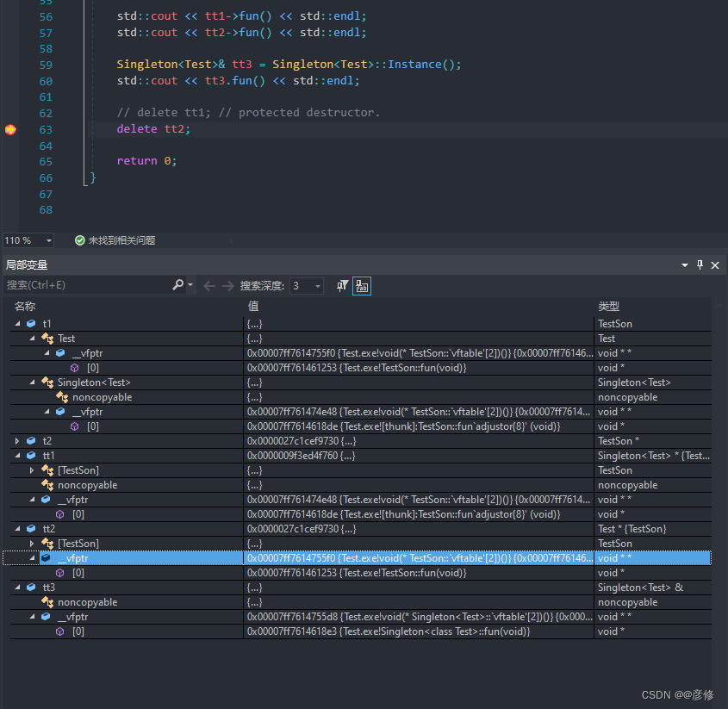The image size is (728, 709).
Task: Click the vertical scrollbar up arrow of Locals grid
Action: click(719, 305)
